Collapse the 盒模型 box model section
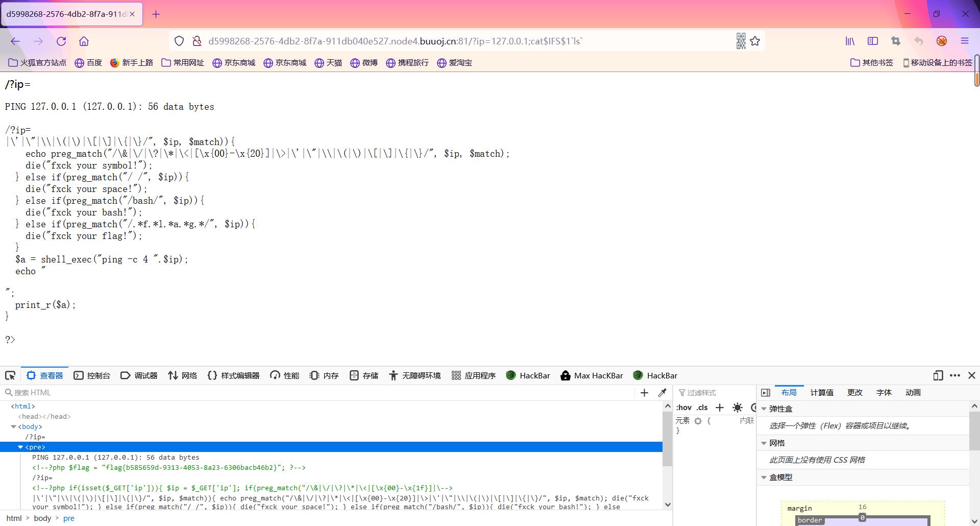 tap(764, 477)
